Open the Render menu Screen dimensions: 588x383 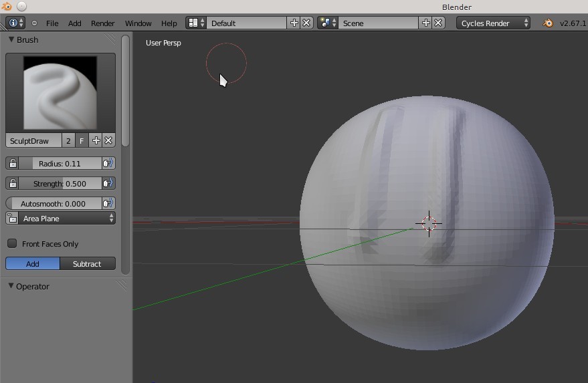[103, 23]
